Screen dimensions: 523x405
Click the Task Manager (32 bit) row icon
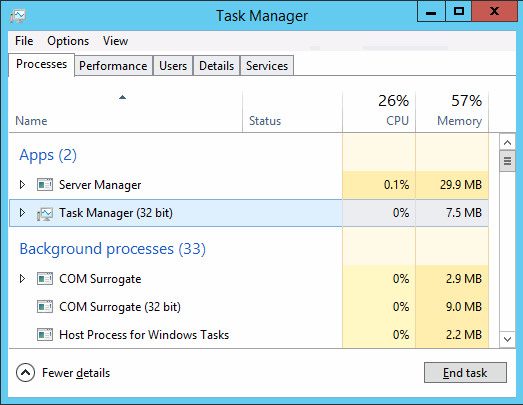(x=45, y=214)
